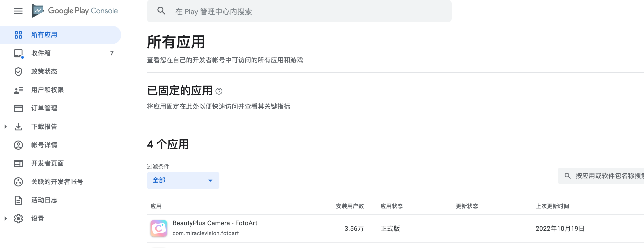Open 帐号详情 in the sidebar
The image size is (644, 248).
coord(44,145)
